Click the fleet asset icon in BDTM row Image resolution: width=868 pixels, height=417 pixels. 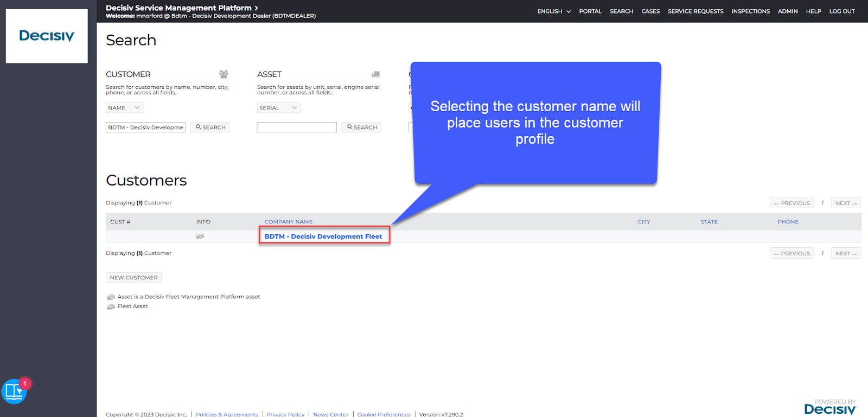(x=200, y=236)
